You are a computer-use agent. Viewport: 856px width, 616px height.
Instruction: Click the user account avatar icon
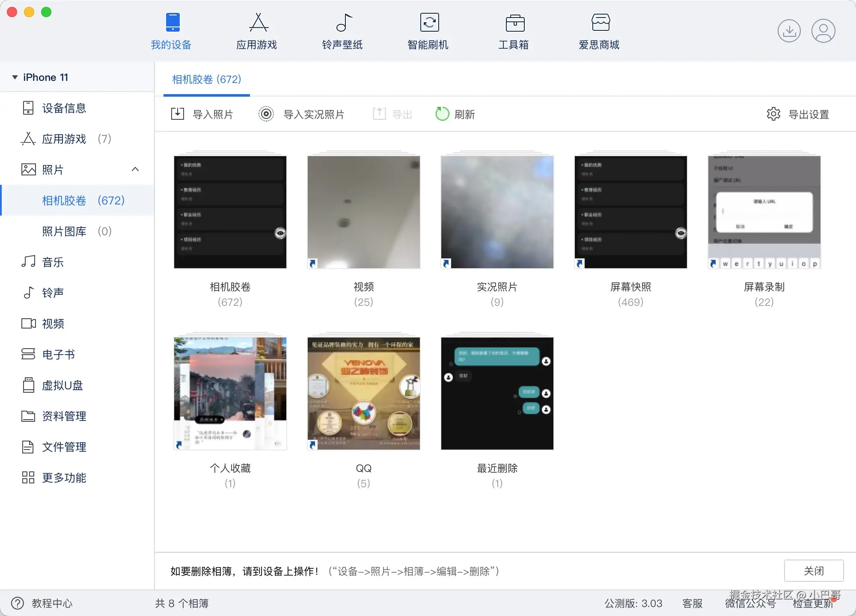823,31
